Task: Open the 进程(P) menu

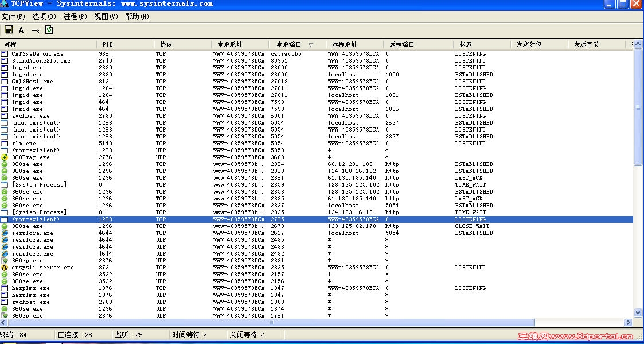Action: (75, 17)
